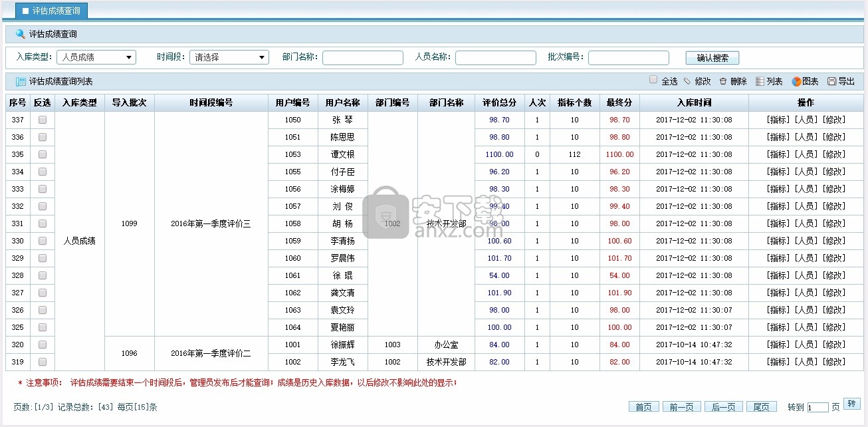Viewport: 868px width, 427px height.
Task: Click [修改] link for 夏艳丽 row
Action: (834, 327)
